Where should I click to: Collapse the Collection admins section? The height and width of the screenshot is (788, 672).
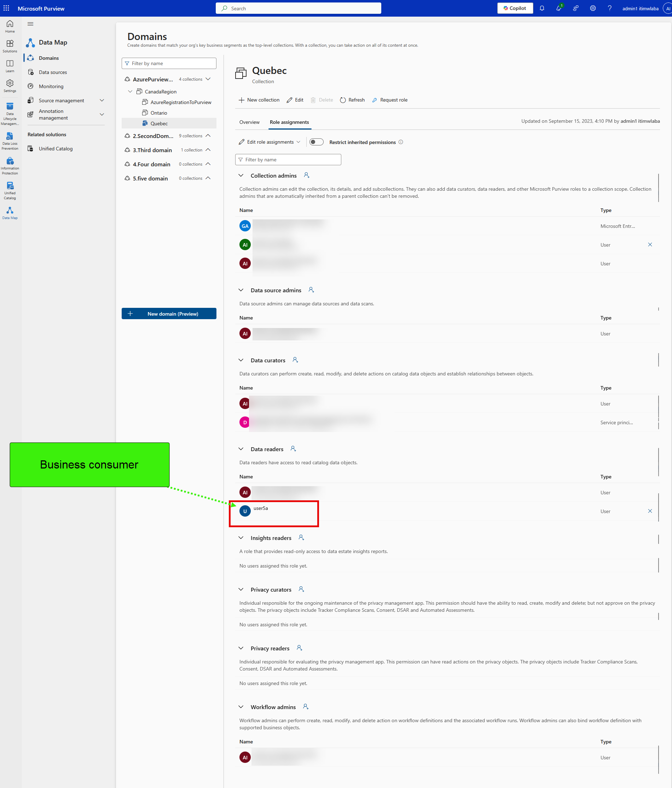pyautogui.click(x=241, y=175)
